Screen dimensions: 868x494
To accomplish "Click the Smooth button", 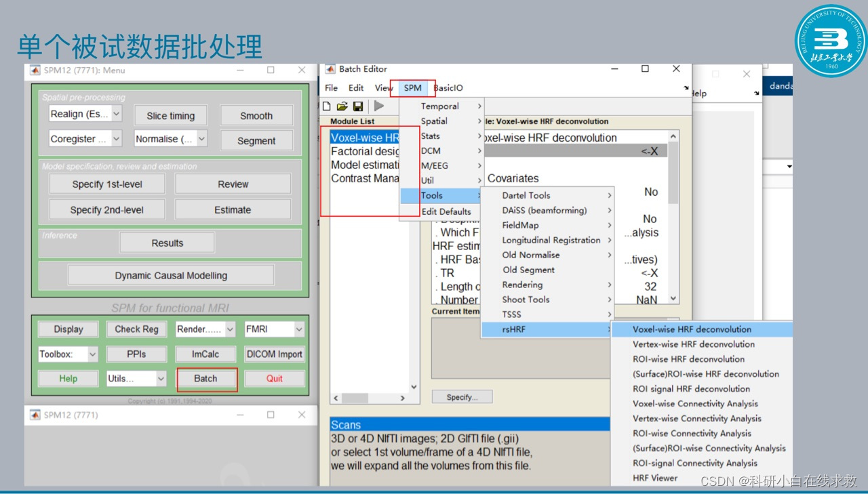I will [256, 116].
